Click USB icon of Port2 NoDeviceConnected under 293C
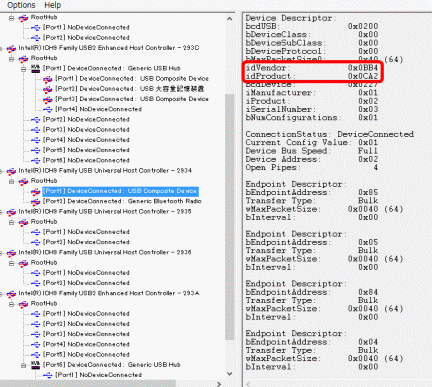Image resolution: width=432 pixels, height=387 pixels. coord(35,120)
